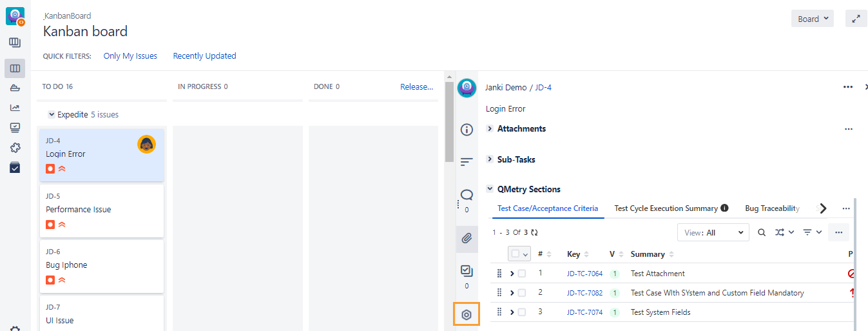
Task: Open the Backlog icon in the sidebar
Action: (15, 43)
